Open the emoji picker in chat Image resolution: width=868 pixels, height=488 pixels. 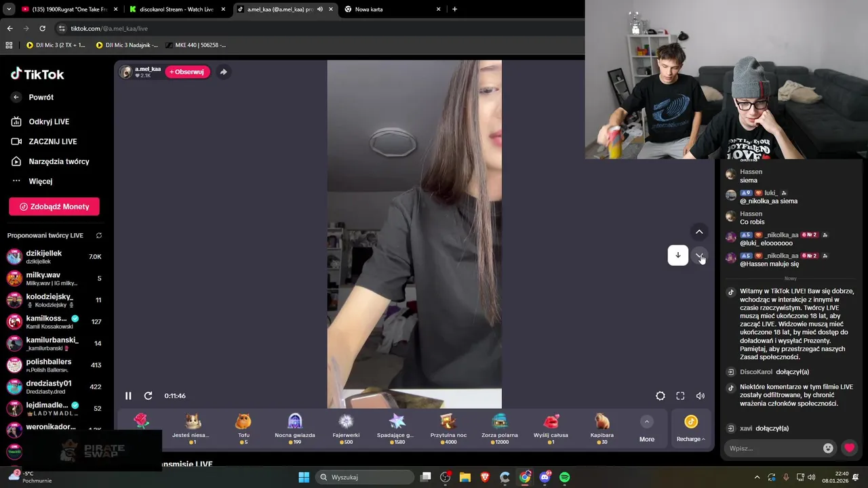point(828,448)
